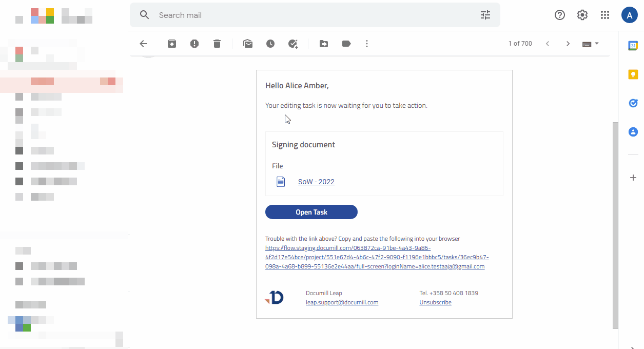The width and height of the screenshot is (644, 349).
Task: Apply a label to this email
Action: click(346, 44)
